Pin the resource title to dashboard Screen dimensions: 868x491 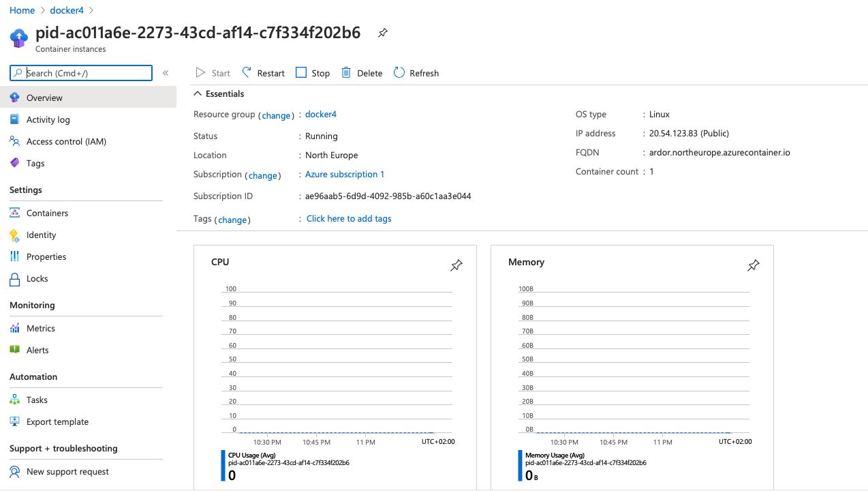click(383, 33)
